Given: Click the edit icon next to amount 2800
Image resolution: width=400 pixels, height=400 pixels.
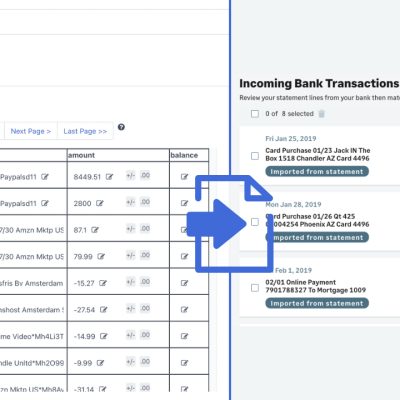Looking at the screenshot, I should pos(100,203).
